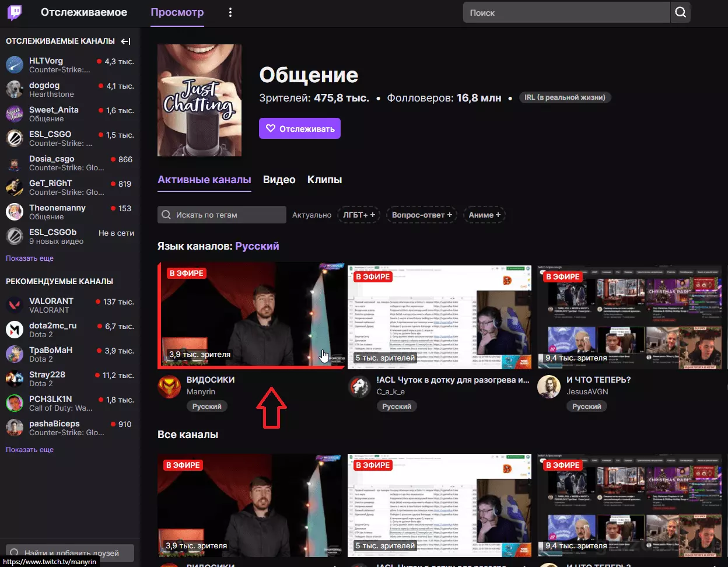Open dogdog channel avatar
The image size is (728, 567).
(15, 89)
